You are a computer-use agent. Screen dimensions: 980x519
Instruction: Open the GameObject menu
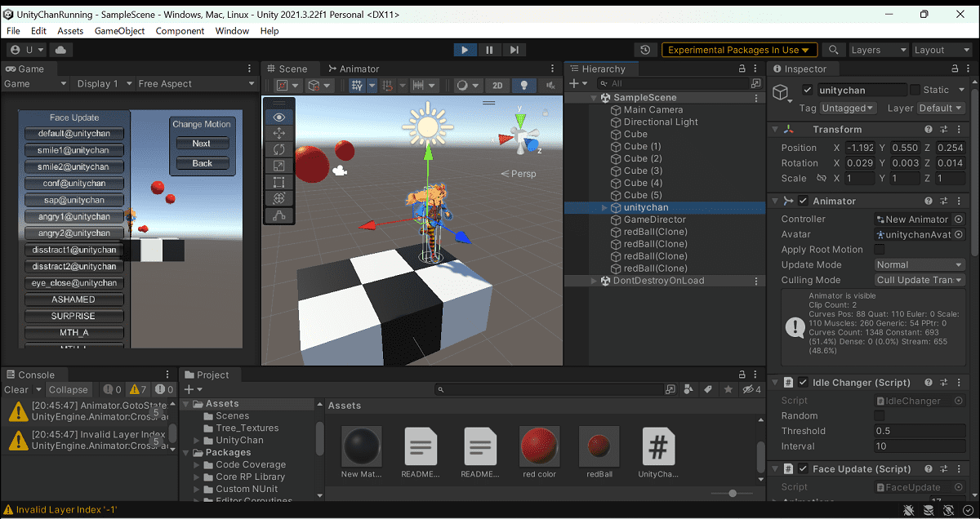click(x=119, y=31)
